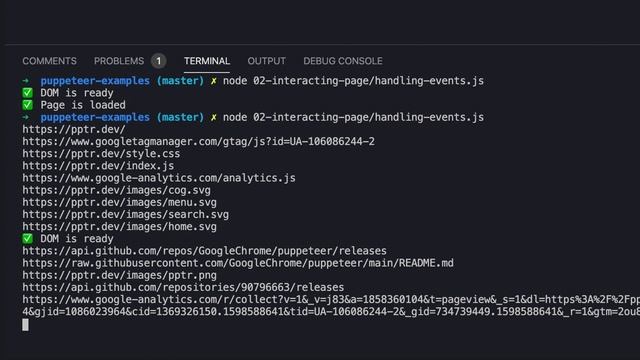Image resolution: width=640 pixels, height=360 pixels.
Task: Open the google-analytics analytics.js link
Action: pyautogui.click(x=159, y=178)
